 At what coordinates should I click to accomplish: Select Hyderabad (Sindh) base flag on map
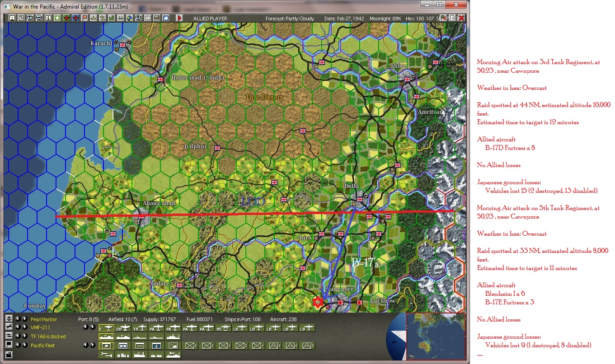coord(160,79)
